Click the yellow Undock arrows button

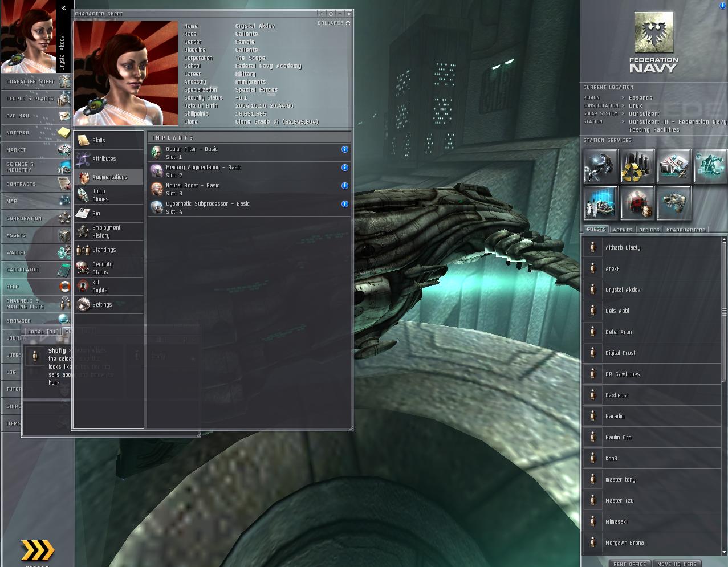(38, 550)
